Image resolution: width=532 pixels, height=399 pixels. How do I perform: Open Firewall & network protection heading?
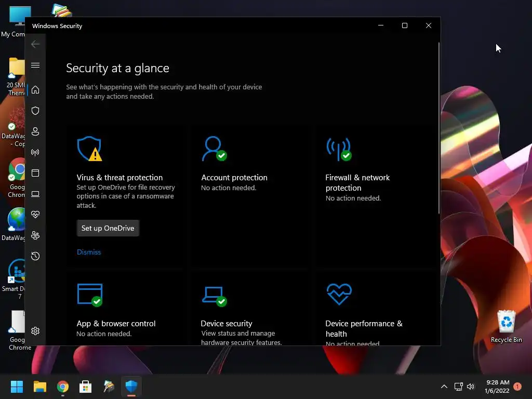coord(357,182)
